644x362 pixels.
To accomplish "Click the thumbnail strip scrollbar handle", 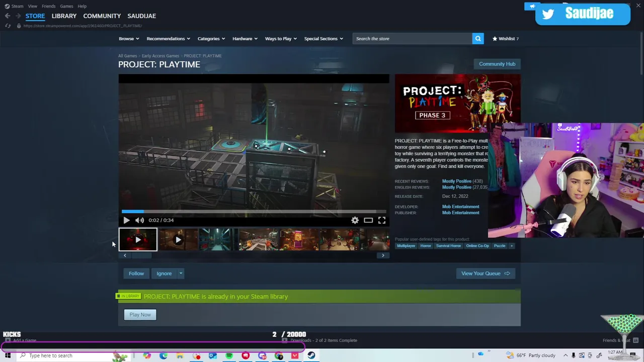I will coord(141,255).
